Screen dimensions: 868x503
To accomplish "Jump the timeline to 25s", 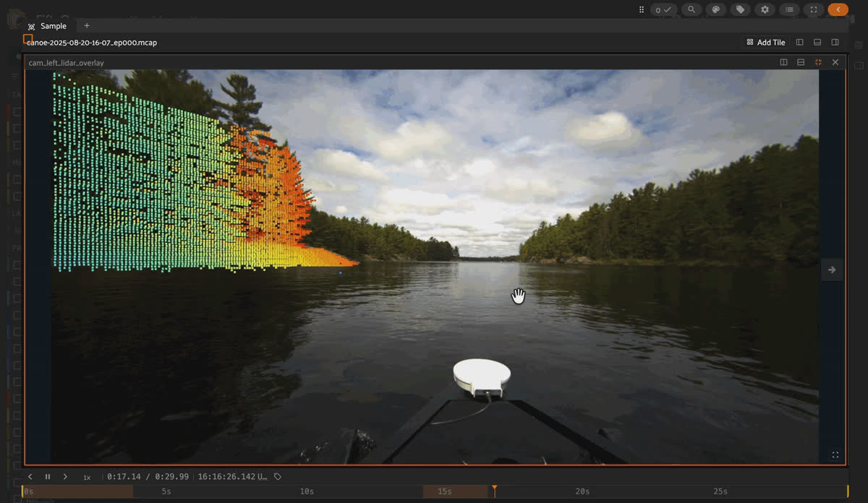I will tap(720, 491).
